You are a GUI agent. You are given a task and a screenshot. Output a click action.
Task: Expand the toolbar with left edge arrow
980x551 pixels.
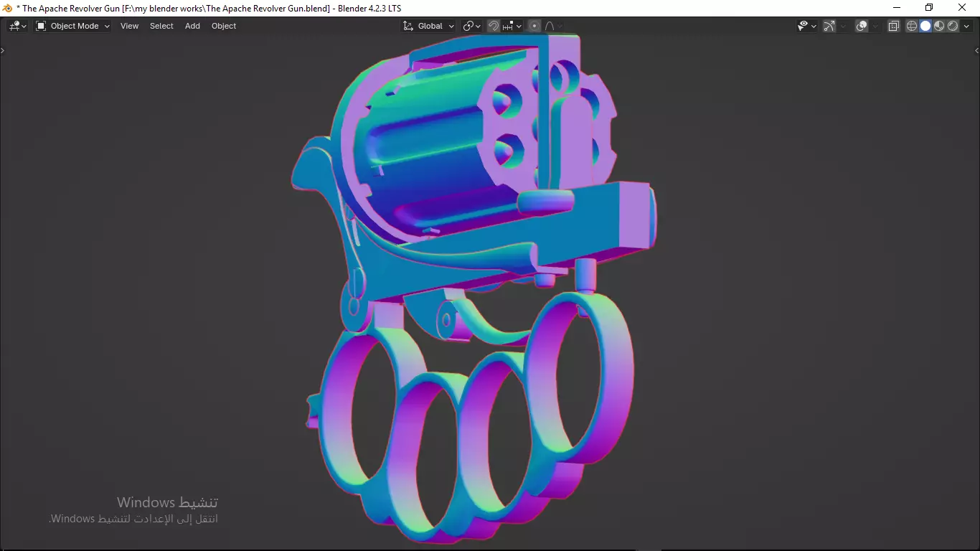(x=3, y=51)
